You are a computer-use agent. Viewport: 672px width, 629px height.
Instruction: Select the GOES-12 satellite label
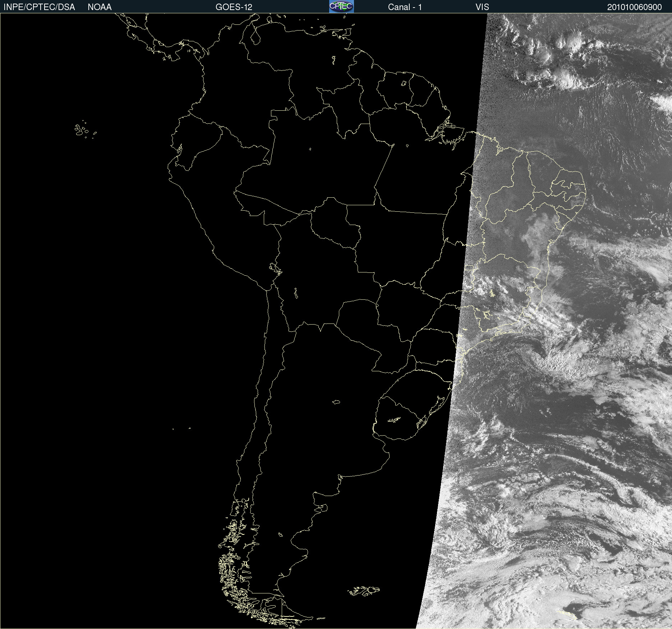point(234,7)
